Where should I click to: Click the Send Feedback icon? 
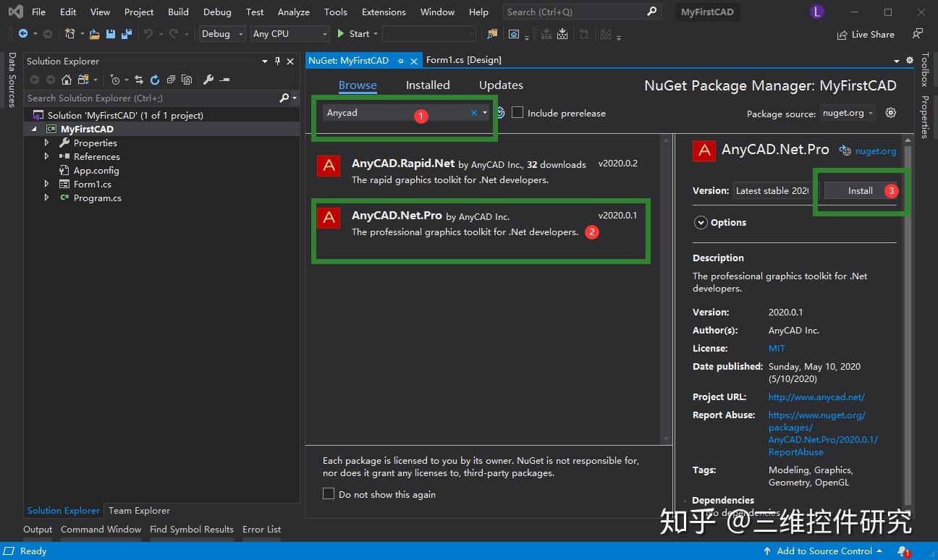click(x=918, y=34)
